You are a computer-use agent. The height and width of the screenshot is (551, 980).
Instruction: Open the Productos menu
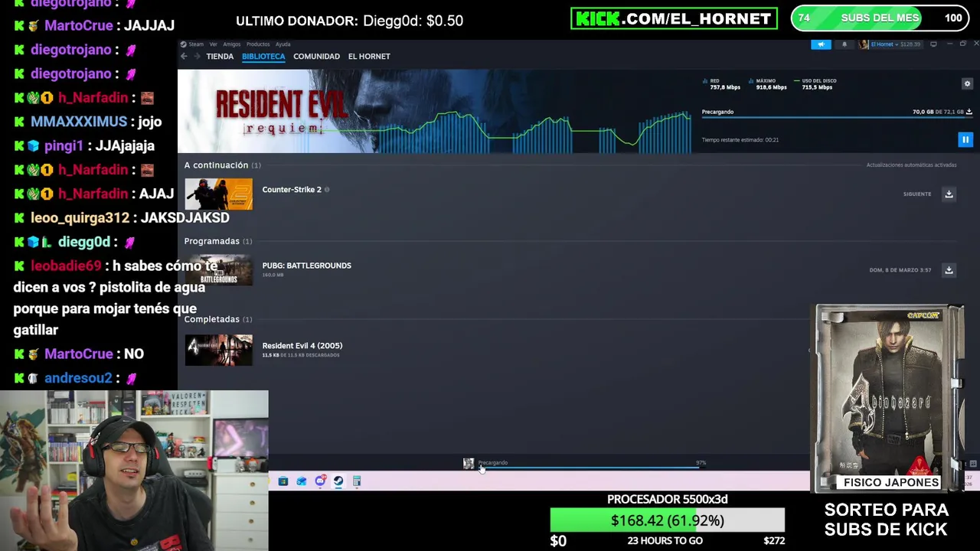coord(258,44)
